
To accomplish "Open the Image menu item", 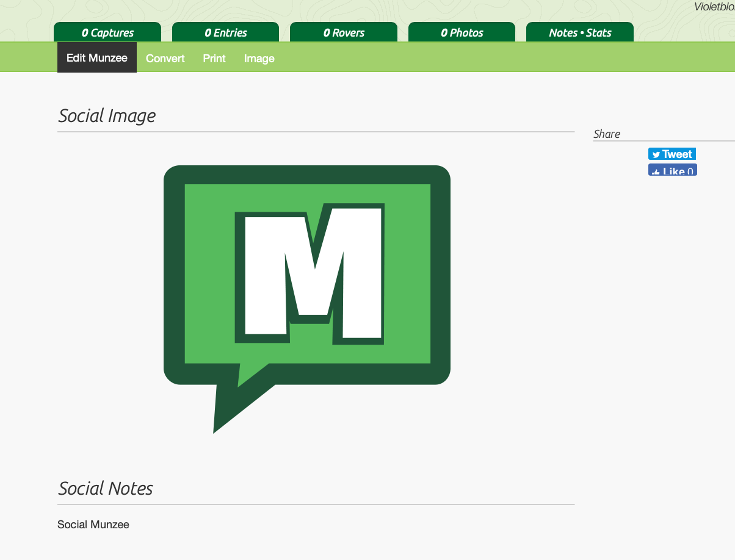I will click(x=259, y=59).
